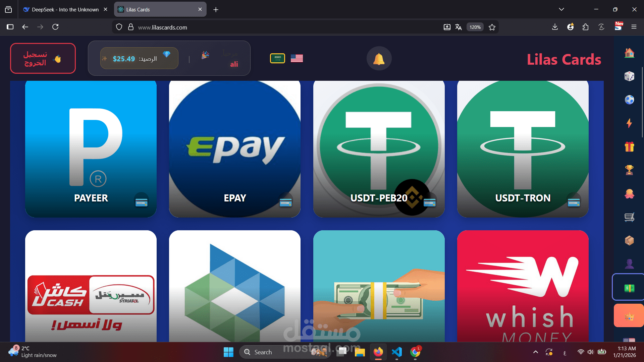The image size is (644, 362).
Task: Open the Firefox application menu
Action: [634, 27]
